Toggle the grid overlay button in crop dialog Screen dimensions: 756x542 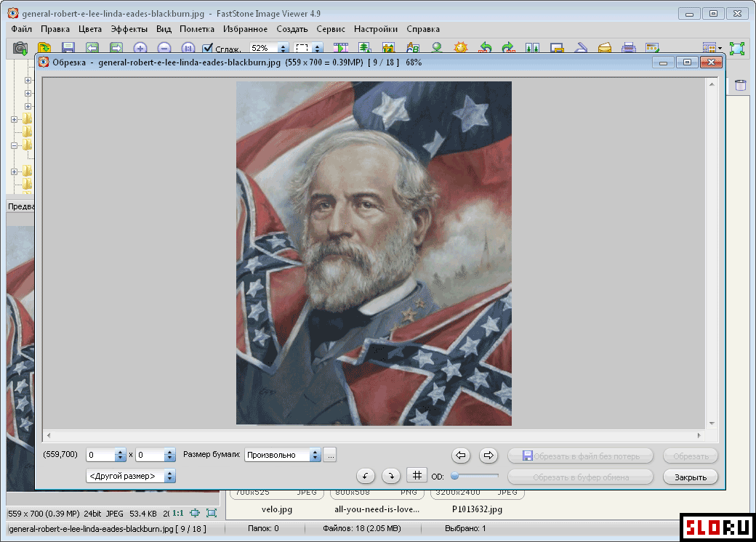point(417,475)
